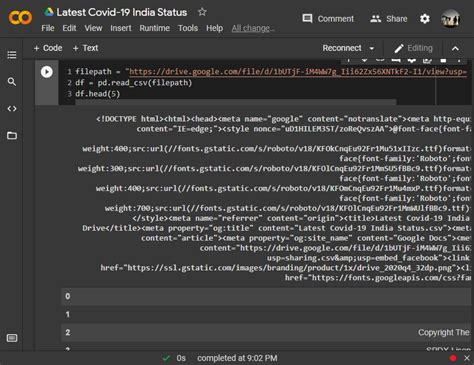Open Colab settings gear
Image resolution: width=474 pixels, height=365 pixels.
pos(425,19)
